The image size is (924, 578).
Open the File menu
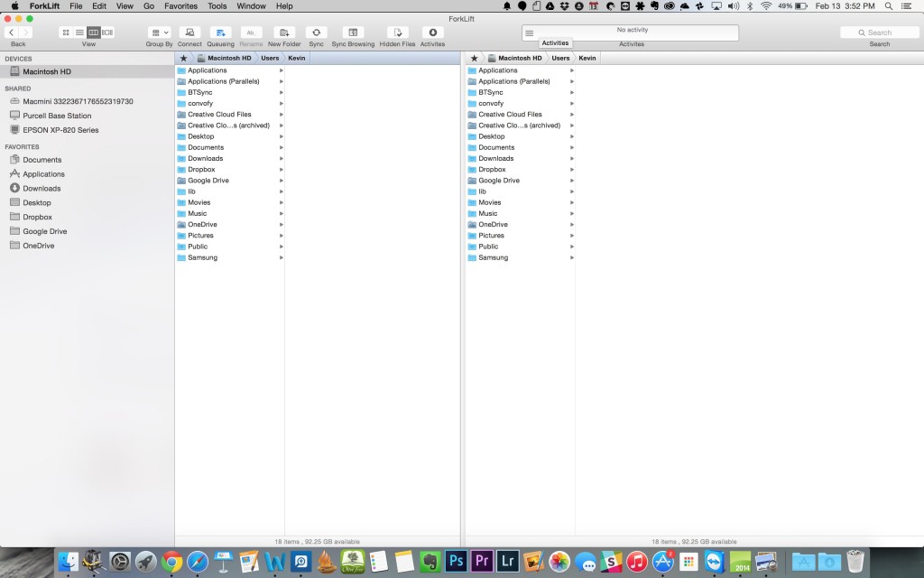pyautogui.click(x=76, y=6)
